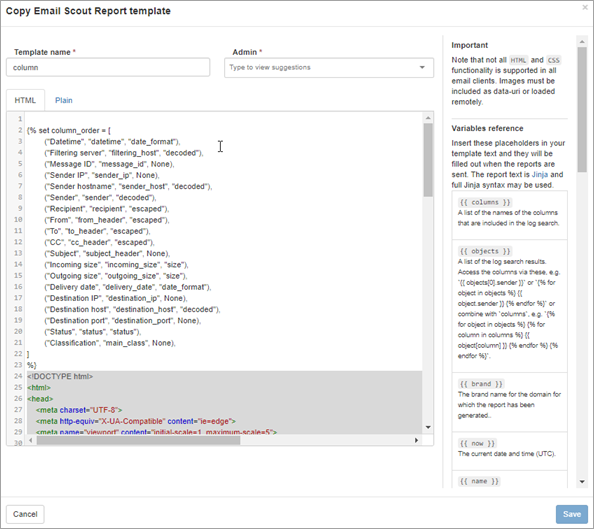Click the {{ columns }} placeholder code
Screen dimensions: 594x529
click(485, 202)
